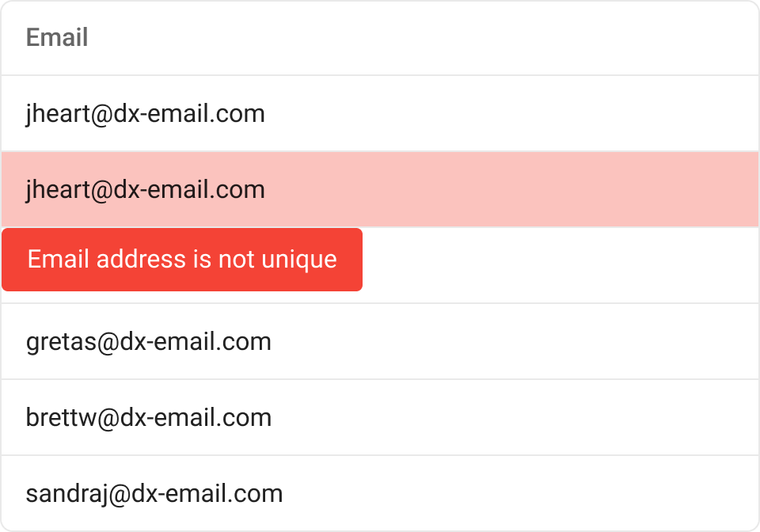Screen dimensions: 760x532
Task: Dismiss the red validation error message
Action: (x=182, y=260)
